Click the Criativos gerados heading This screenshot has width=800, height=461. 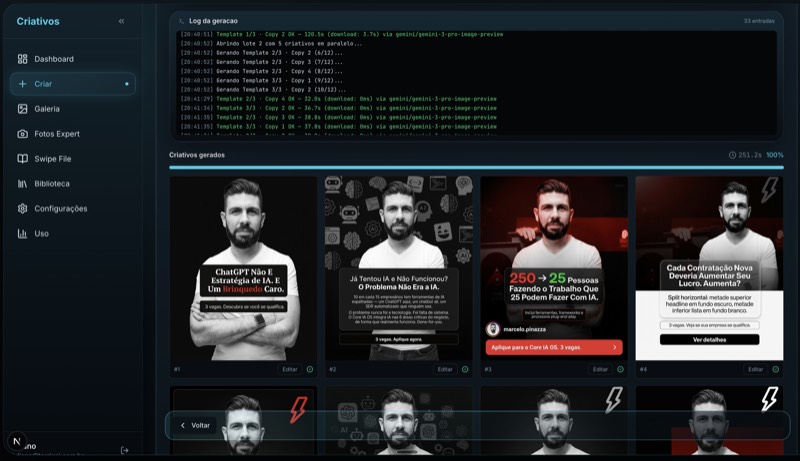(197, 155)
